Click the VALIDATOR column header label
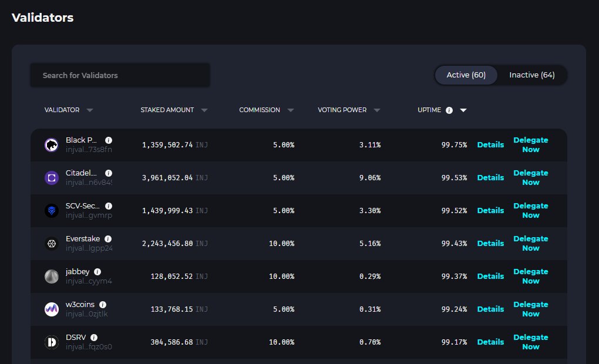This screenshot has width=599, height=364. (62, 110)
